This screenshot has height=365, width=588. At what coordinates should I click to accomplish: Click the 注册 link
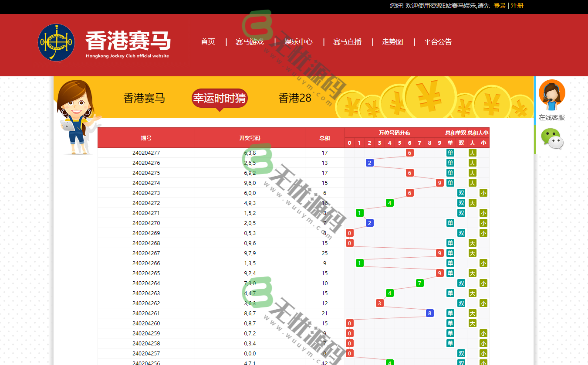[517, 6]
